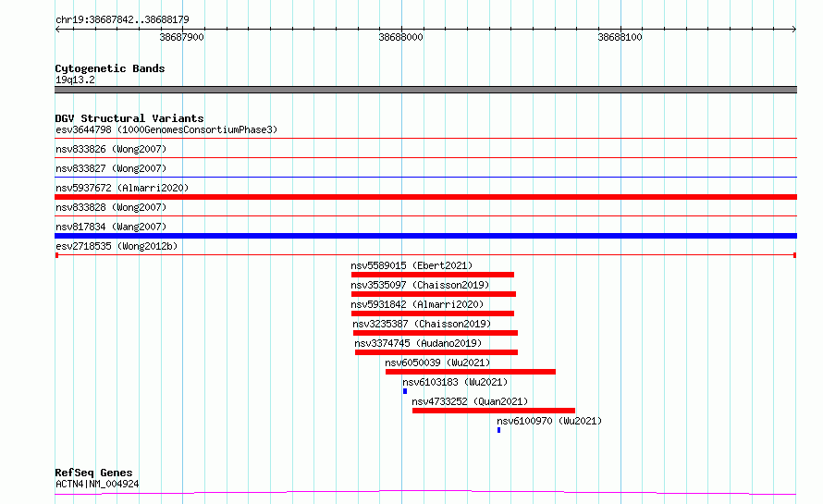Click the red bar under nsv5931842
This screenshot has width=823, height=504.
433,313
